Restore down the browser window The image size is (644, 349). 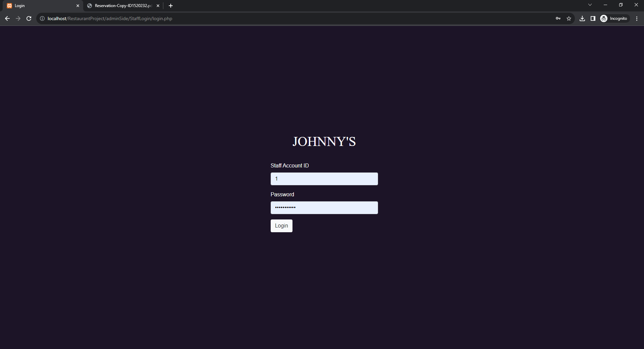click(x=621, y=5)
